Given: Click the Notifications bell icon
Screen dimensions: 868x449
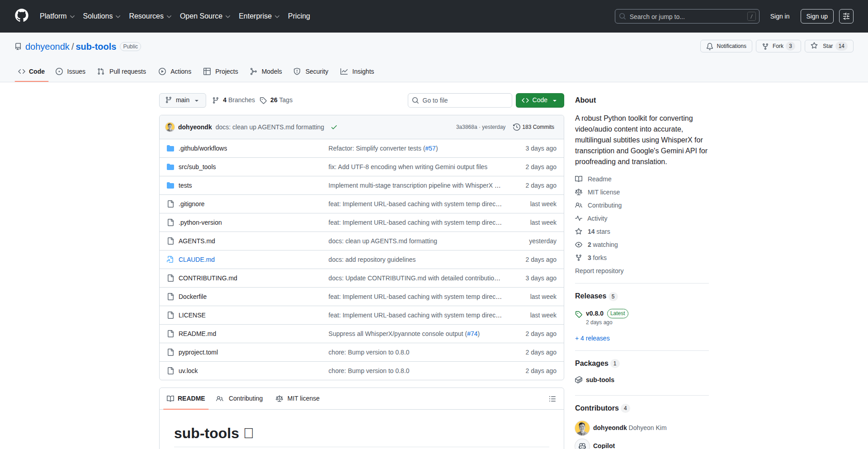Looking at the screenshot, I should click(710, 46).
